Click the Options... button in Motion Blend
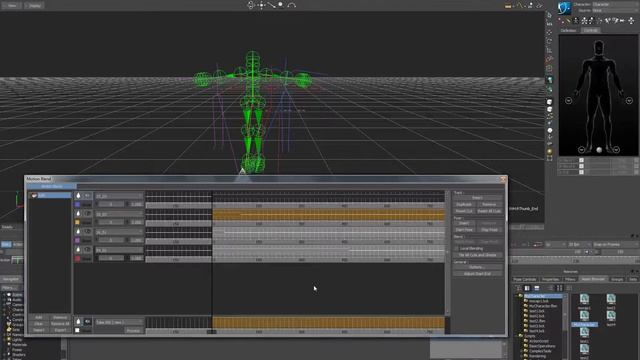Viewport: 640px width, 360px height. pos(477,267)
